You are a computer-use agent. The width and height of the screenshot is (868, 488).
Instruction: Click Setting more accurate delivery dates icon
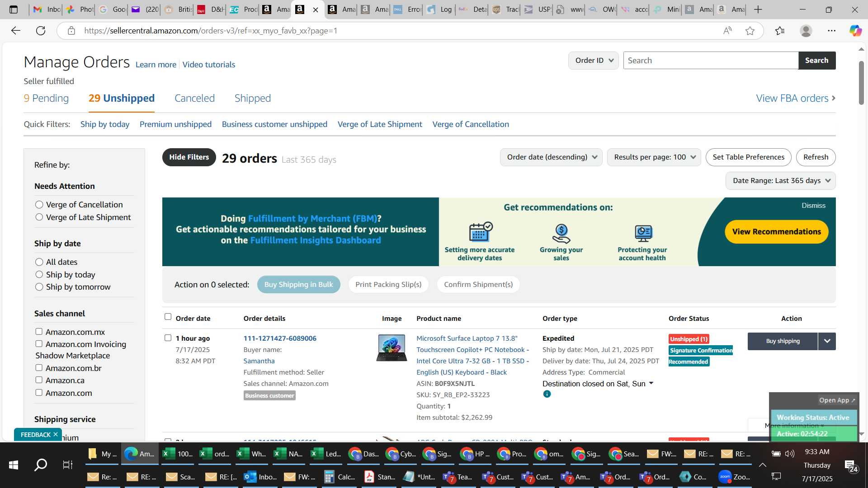pos(480,232)
